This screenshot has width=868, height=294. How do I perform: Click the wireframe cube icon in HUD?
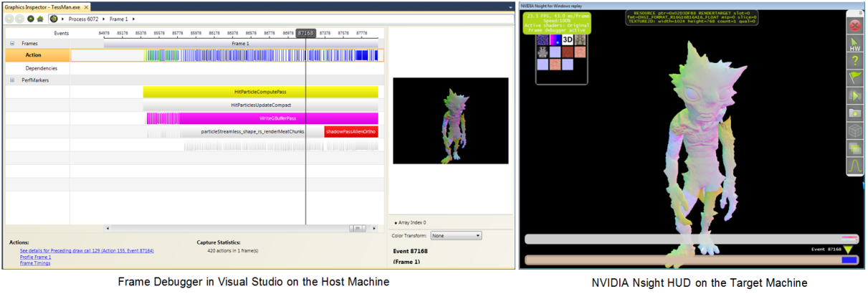pyautogui.click(x=854, y=131)
